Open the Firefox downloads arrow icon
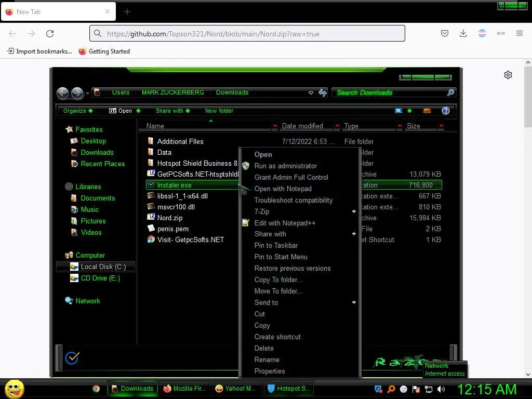Image resolution: width=532 pixels, height=399 pixels. pyautogui.click(x=463, y=33)
